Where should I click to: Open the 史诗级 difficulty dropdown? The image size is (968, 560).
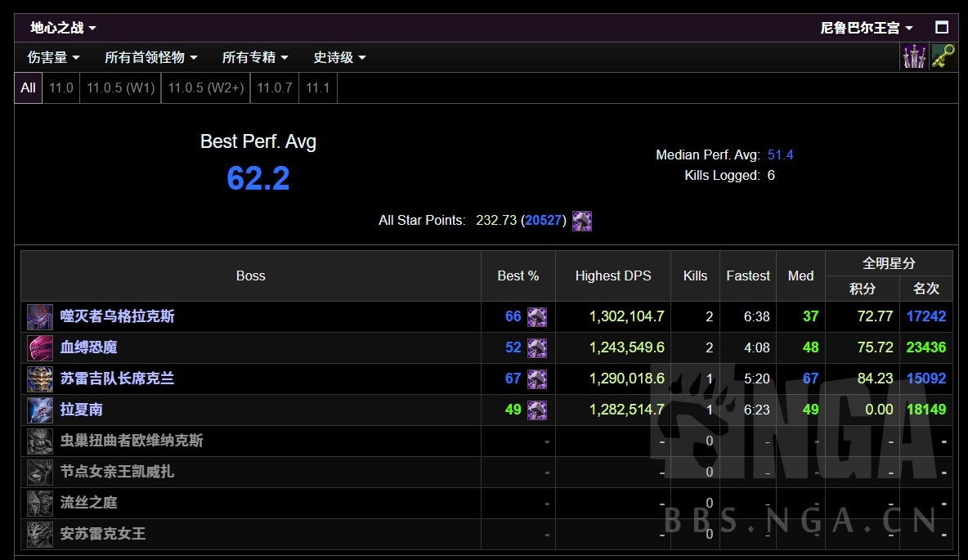[x=339, y=57]
